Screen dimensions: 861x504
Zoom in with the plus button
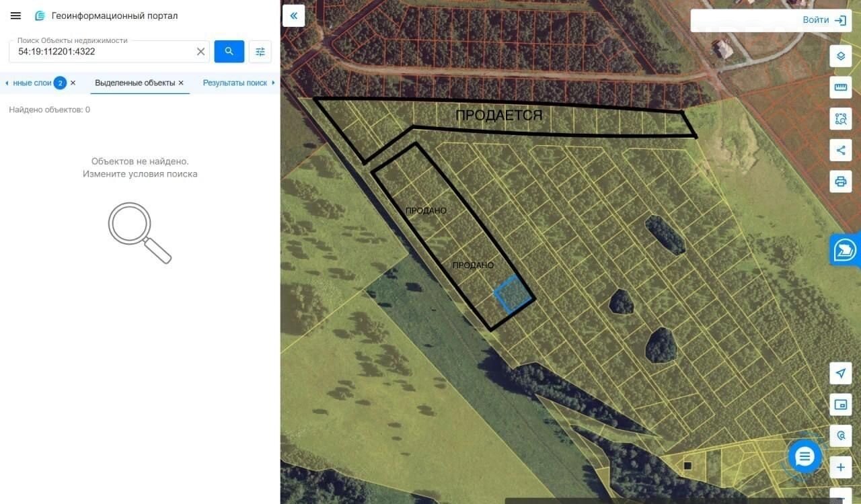(x=841, y=467)
